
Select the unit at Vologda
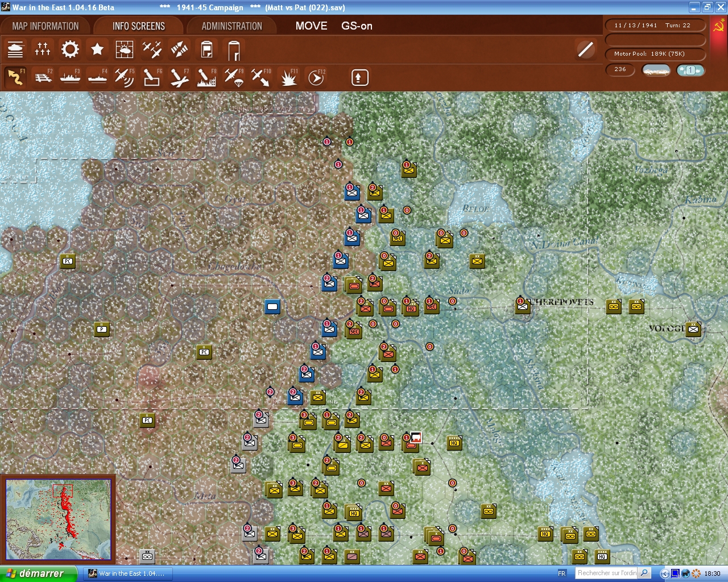pyautogui.click(x=693, y=329)
